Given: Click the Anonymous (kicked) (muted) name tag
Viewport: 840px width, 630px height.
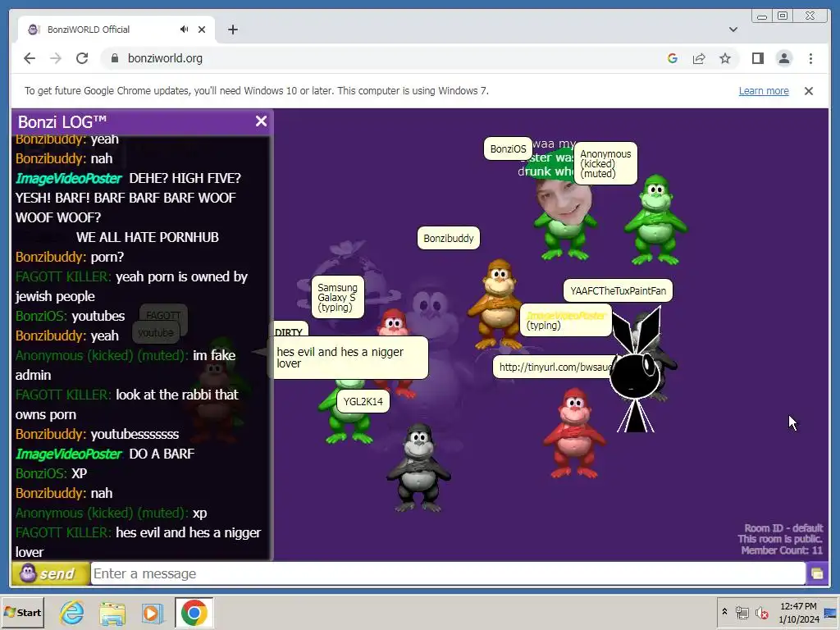Looking at the screenshot, I should coord(605,163).
